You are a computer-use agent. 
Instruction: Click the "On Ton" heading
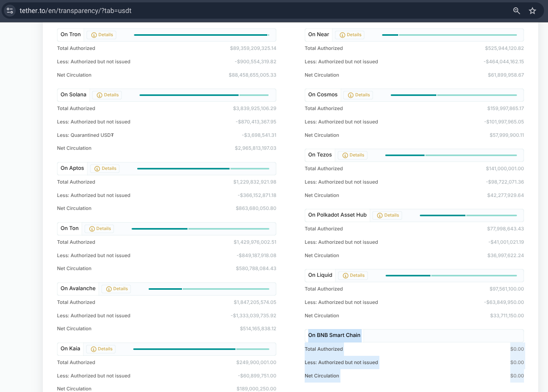click(x=70, y=228)
